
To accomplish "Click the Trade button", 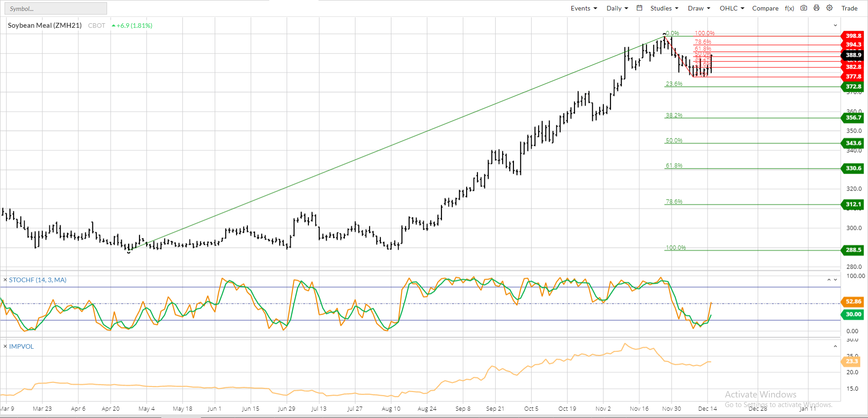I will 849,8.
